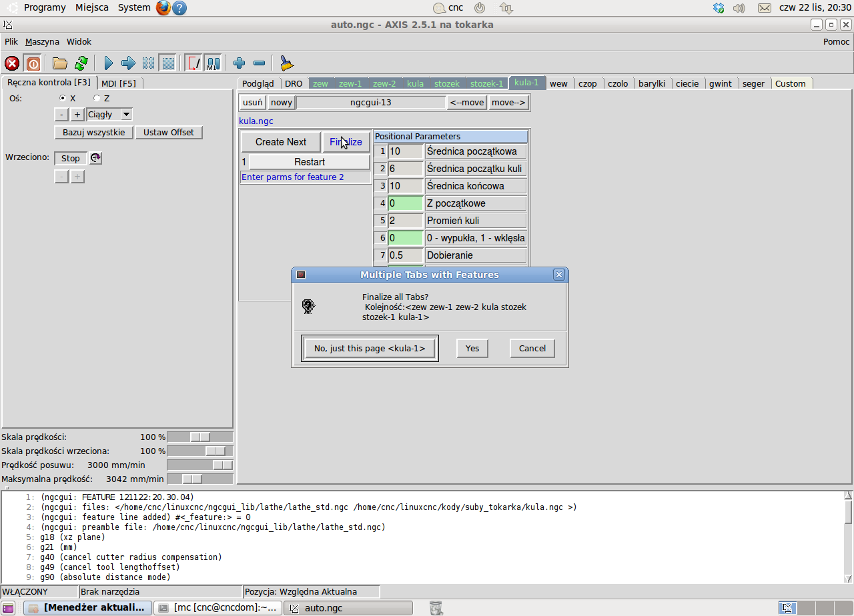Adjust the Skala prędkości slider
The height and width of the screenshot is (616, 854).
click(x=200, y=437)
